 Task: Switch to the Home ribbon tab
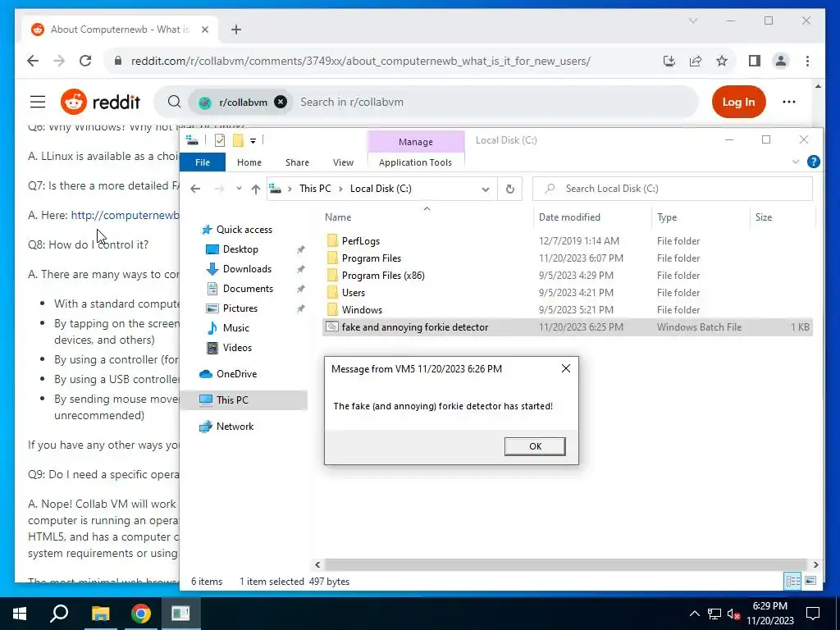249,162
